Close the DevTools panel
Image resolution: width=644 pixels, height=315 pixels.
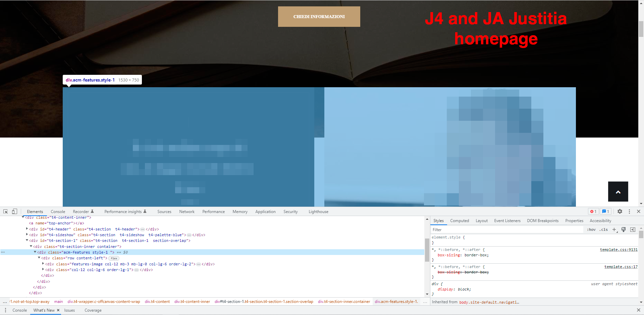point(639,212)
